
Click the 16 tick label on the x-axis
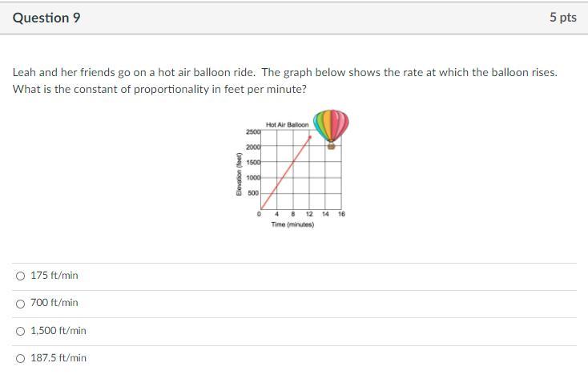coord(341,214)
